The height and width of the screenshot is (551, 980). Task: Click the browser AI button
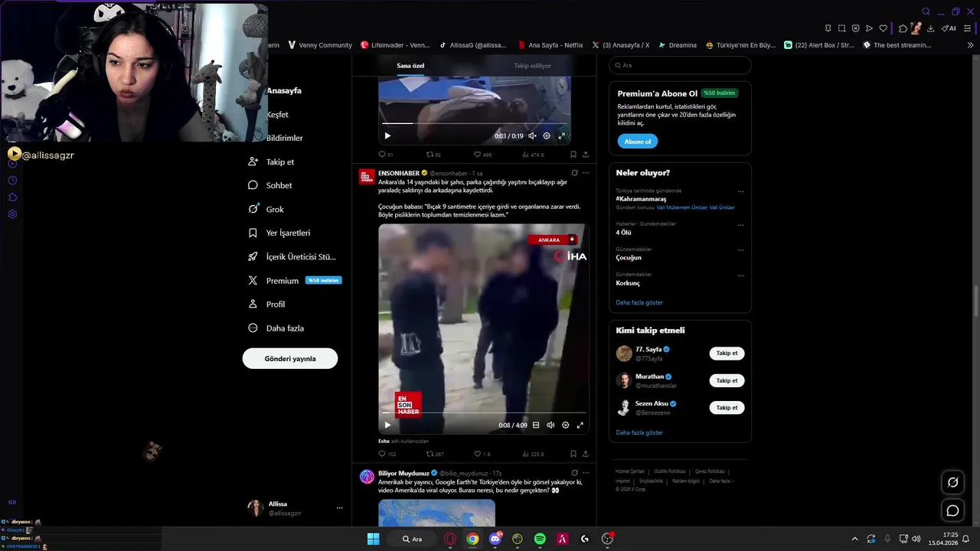click(x=949, y=28)
